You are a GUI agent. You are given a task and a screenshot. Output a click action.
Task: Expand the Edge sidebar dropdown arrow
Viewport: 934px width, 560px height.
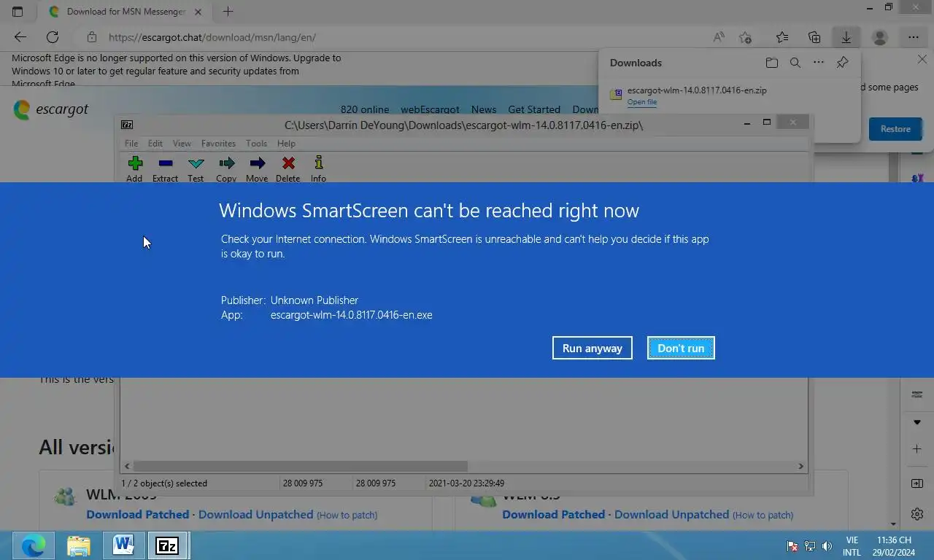[x=917, y=422]
